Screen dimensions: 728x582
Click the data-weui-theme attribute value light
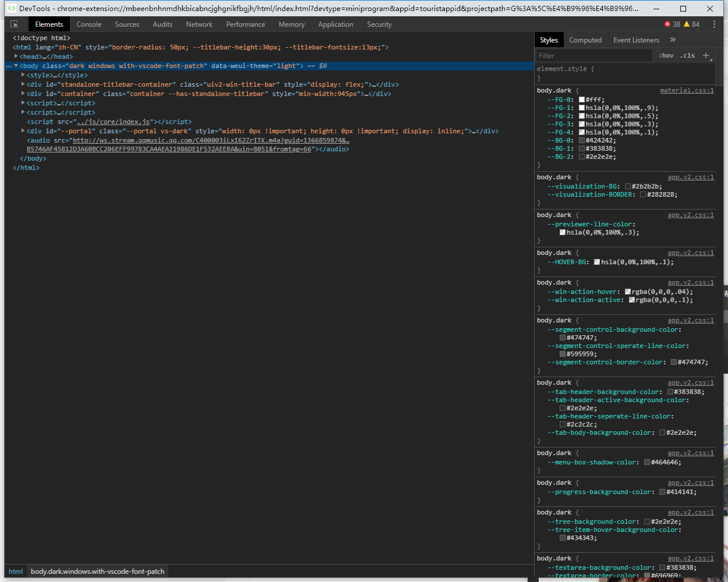[x=286, y=66]
